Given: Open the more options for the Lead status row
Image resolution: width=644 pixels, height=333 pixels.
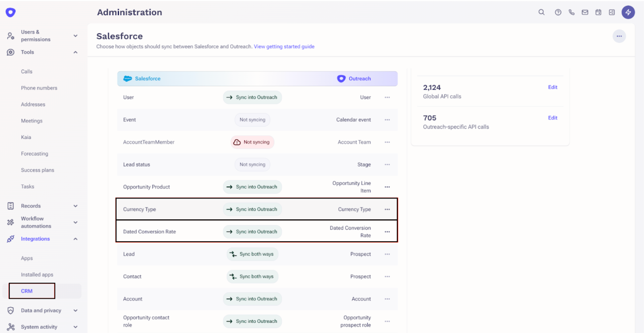Looking at the screenshot, I should [387, 164].
